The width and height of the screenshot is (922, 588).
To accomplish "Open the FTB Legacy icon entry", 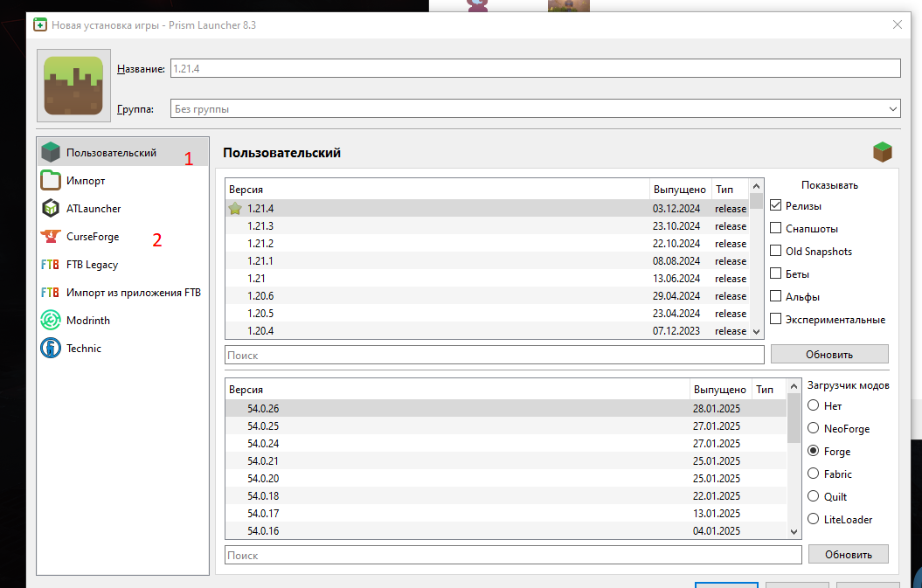I will (x=51, y=265).
